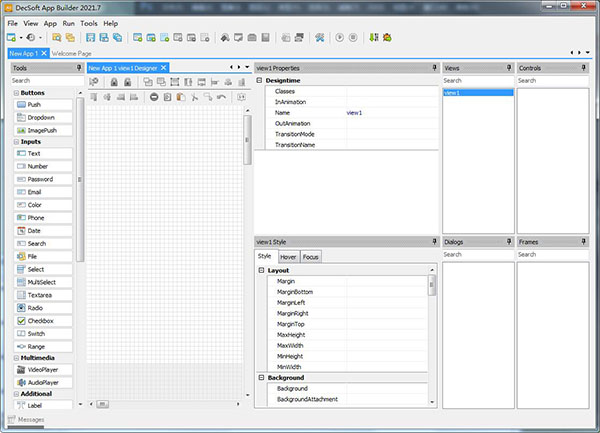600x433 pixels.
Task: Click the new app icon in main toolbar
Action: pos(11,37)
